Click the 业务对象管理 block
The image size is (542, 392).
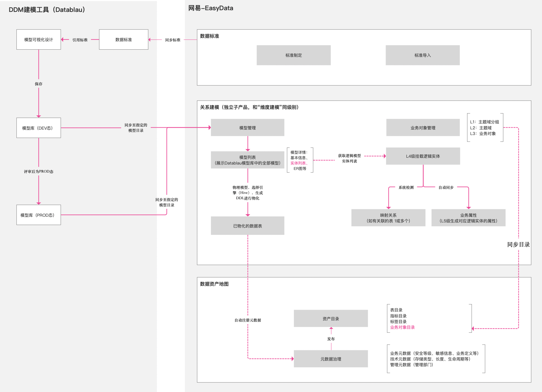coord(423,128)
